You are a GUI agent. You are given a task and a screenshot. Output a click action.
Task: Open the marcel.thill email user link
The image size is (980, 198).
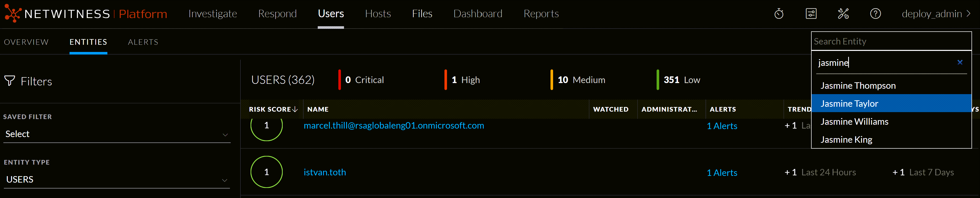coord(393,126)
